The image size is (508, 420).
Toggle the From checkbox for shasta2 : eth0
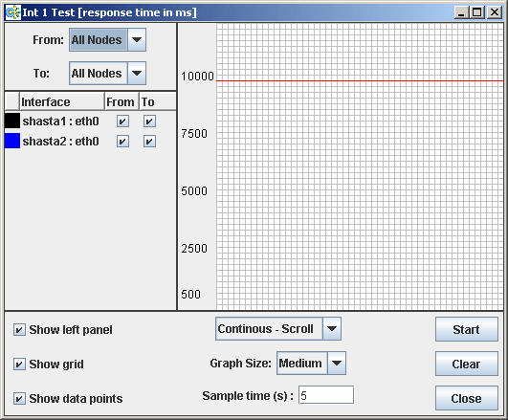122,142
